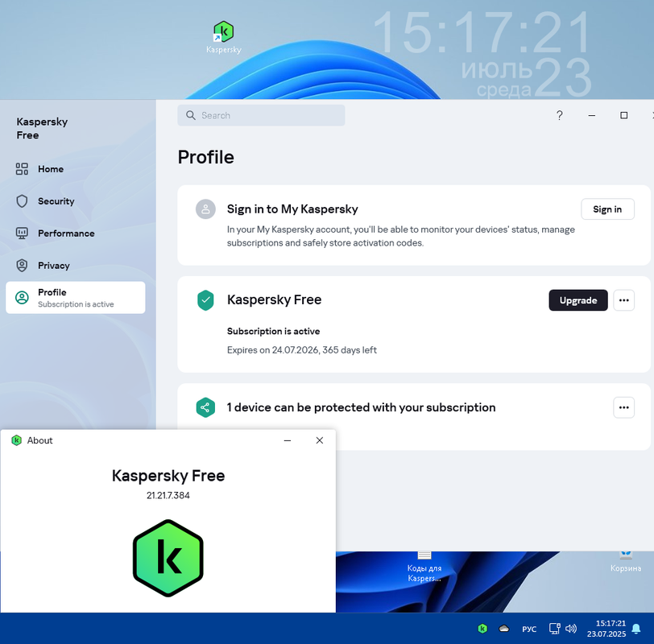Screen dimensions: 654x644
Task: Open Kaspersky tray icon in taskbar
Action: [x=482, y=628]
